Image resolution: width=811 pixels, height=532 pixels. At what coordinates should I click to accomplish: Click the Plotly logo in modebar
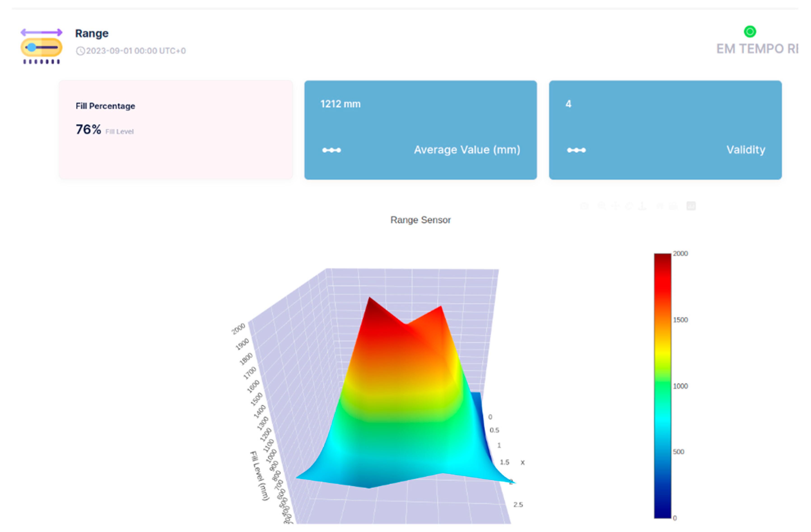(x=691, y=206)
